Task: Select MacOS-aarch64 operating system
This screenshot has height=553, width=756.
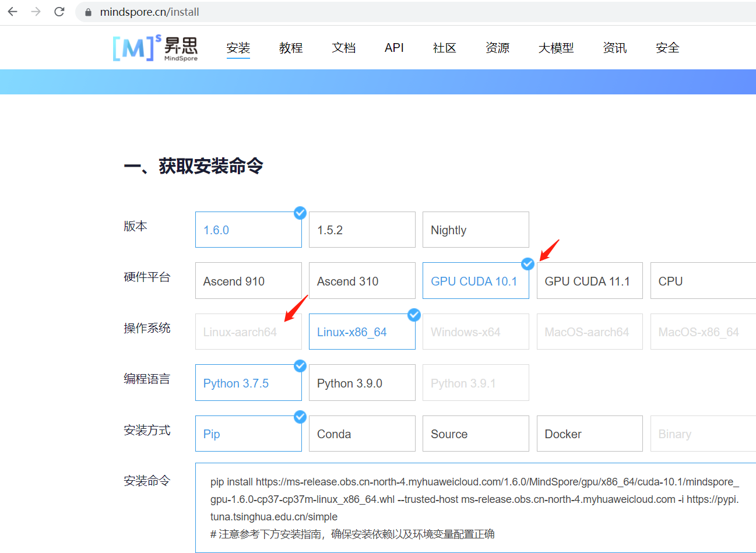Action: tap(590, 332)
